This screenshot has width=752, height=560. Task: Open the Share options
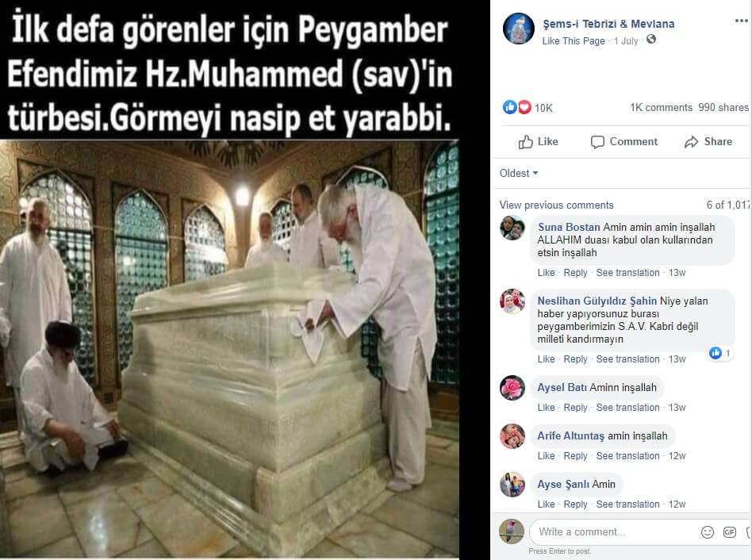[x=708, y=141]
